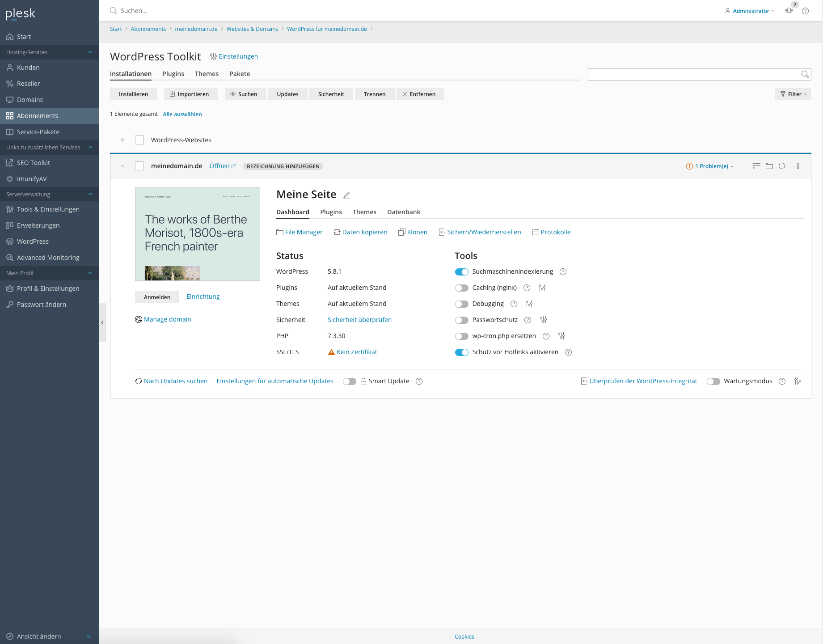Click the BEZEICHNUNG HINZUFÜGEN label tag
Image resolution: width=823 pixels, height=644 pixels.
[283, 166]
